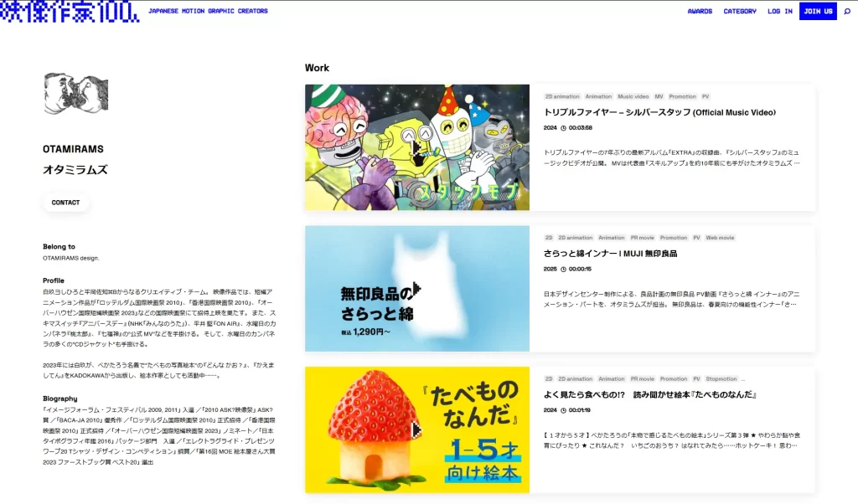
Task: Click clock icon beside 00:01:19 duration
Action: pyautogui.click(x=563, y=410)
